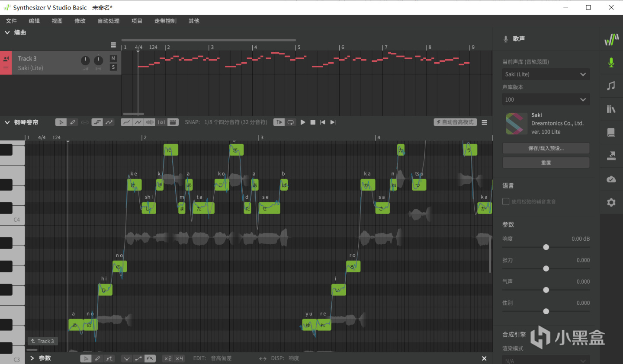This screenshot has width=623, height=364.
Task: Expand the 参数 parameters panel
Action: point(32,358)
